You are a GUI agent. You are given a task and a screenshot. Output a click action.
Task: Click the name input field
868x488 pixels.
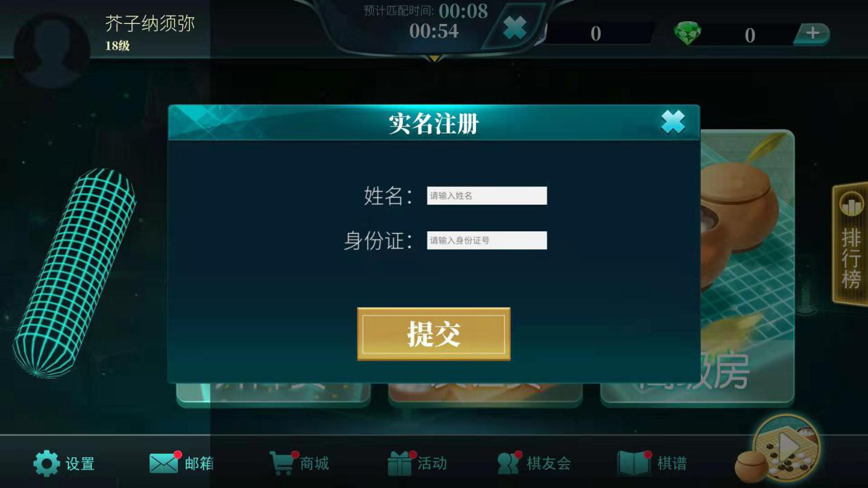[487, 196]
